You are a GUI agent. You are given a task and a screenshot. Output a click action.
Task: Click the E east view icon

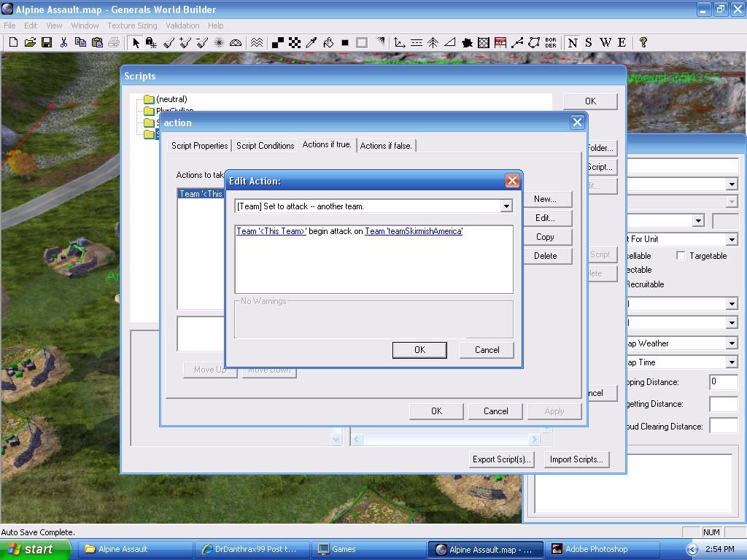(x=622, y=42)
